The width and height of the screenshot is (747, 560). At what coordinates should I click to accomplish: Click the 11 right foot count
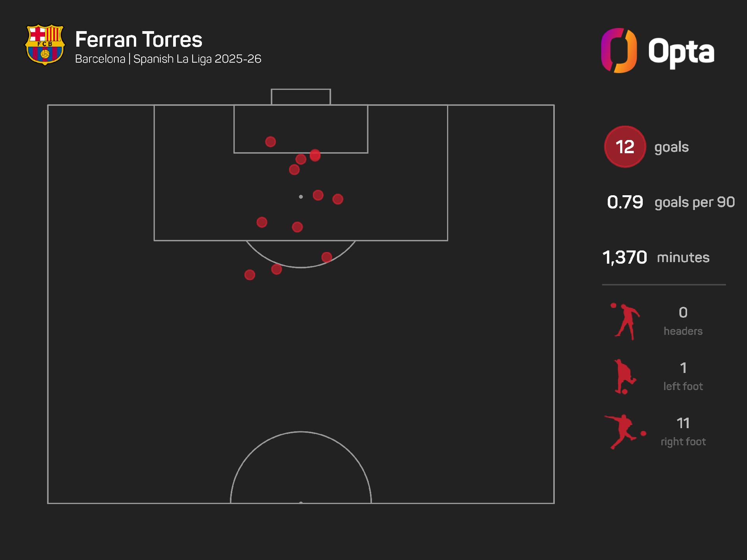[x=683, y=423]
